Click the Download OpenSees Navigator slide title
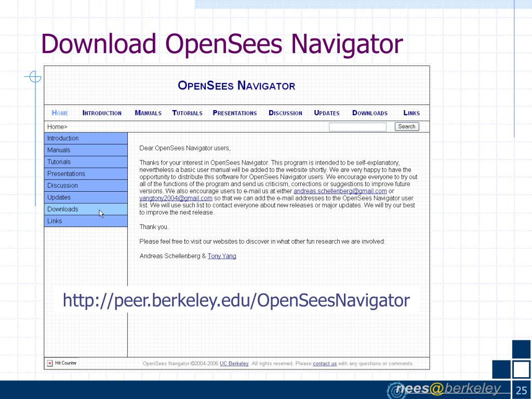Viewport: 532px width, 399px height. click(222, 44)
